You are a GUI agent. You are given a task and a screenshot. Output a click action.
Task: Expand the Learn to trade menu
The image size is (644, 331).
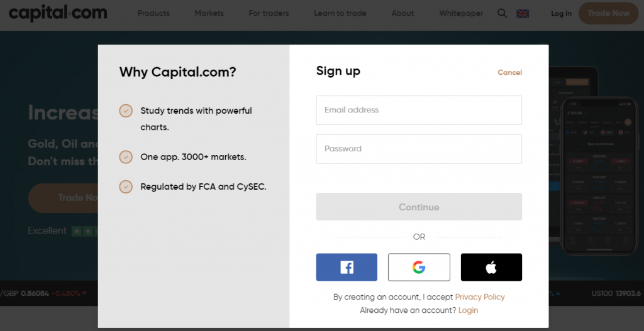click(x=340, y=13)
